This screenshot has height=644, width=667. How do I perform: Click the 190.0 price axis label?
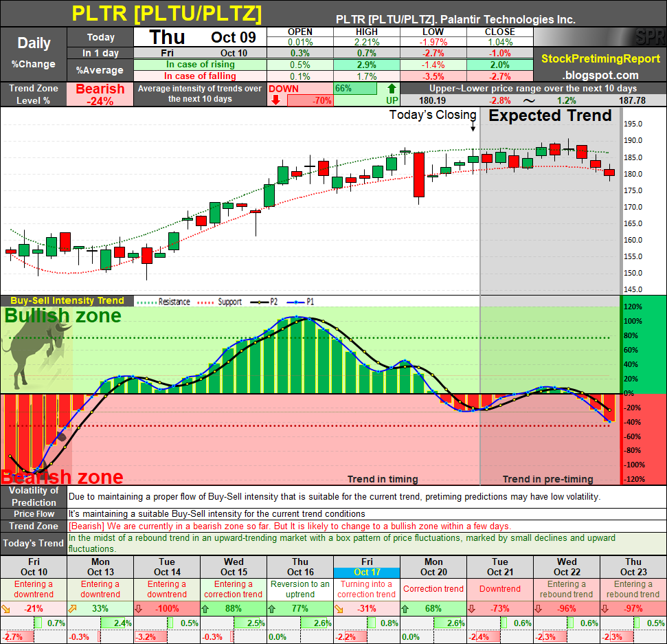(633, 140)
